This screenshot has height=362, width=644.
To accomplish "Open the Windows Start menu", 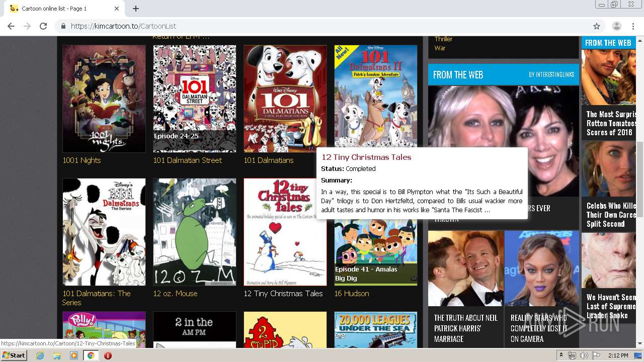I will tap(14, 355).
